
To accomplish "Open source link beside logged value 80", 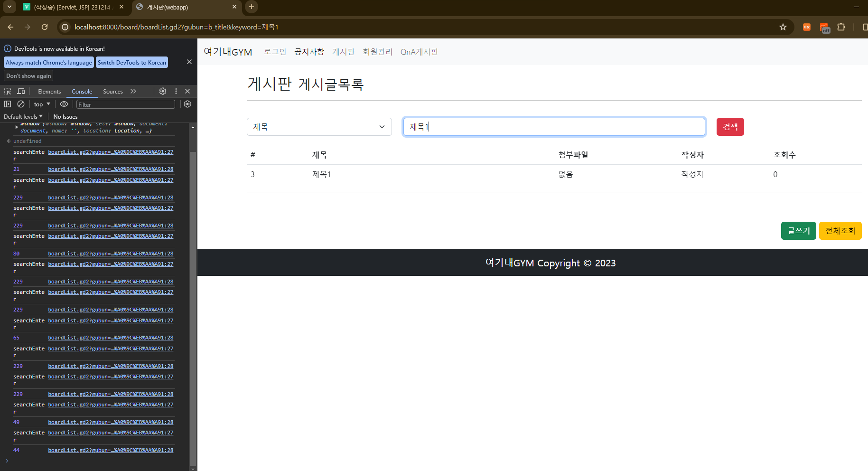I will click(x=111, y=254).
